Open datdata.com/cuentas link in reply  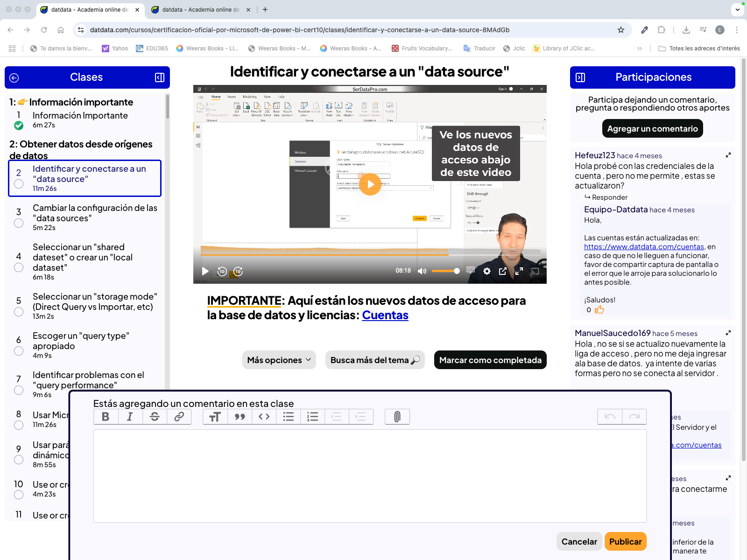tap(644, 246)
